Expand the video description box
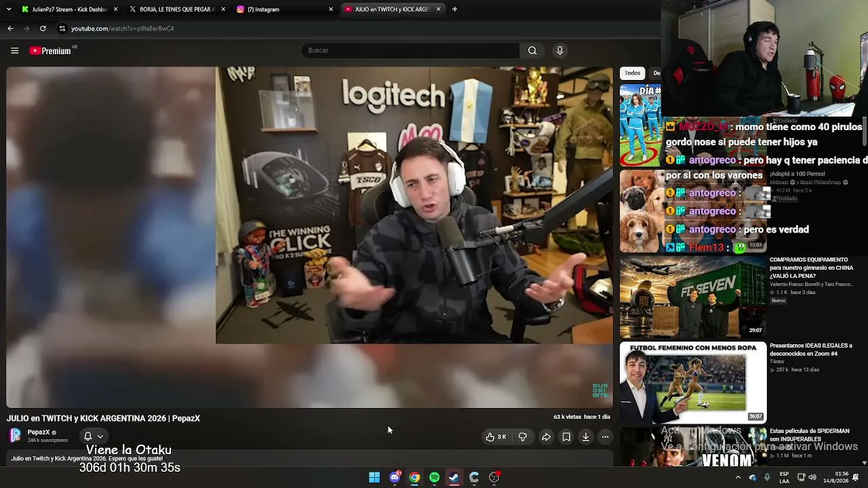 [x=310, y=459]
